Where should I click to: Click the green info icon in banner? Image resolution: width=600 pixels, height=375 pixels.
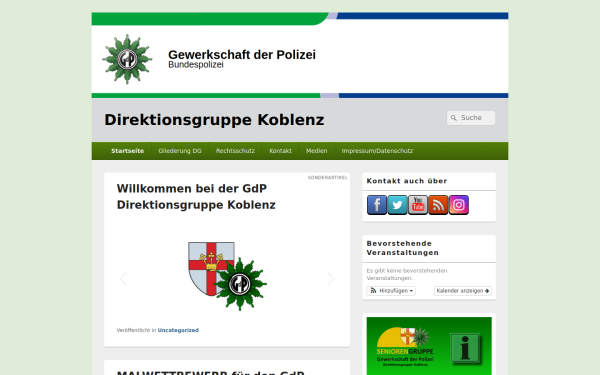pos(465,348)
